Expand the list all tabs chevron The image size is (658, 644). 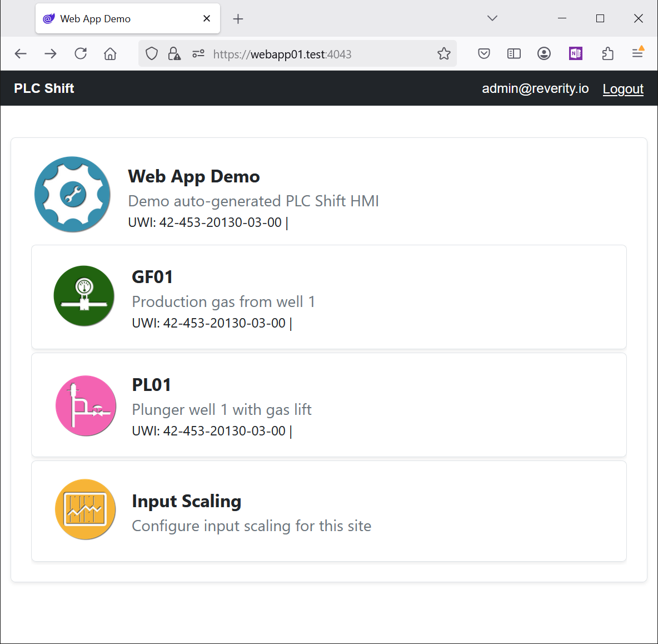[x=492, y=18]
